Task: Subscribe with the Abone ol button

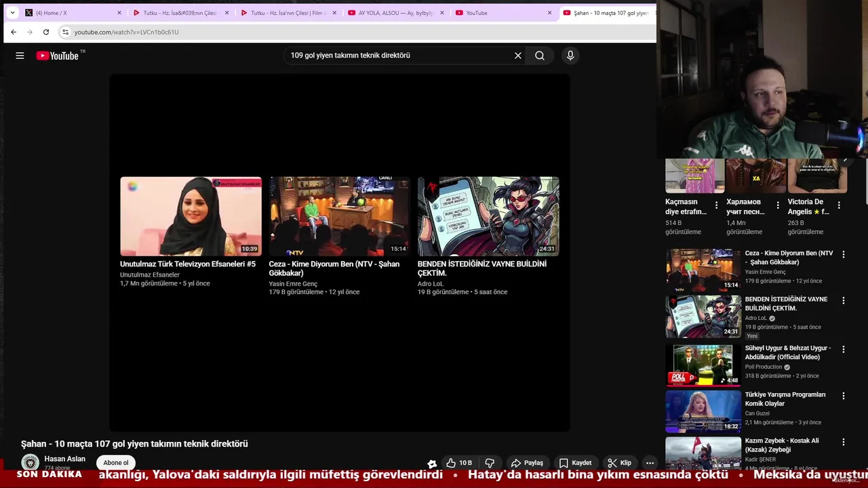Action: pyautogui.click(x=115, y=463)
